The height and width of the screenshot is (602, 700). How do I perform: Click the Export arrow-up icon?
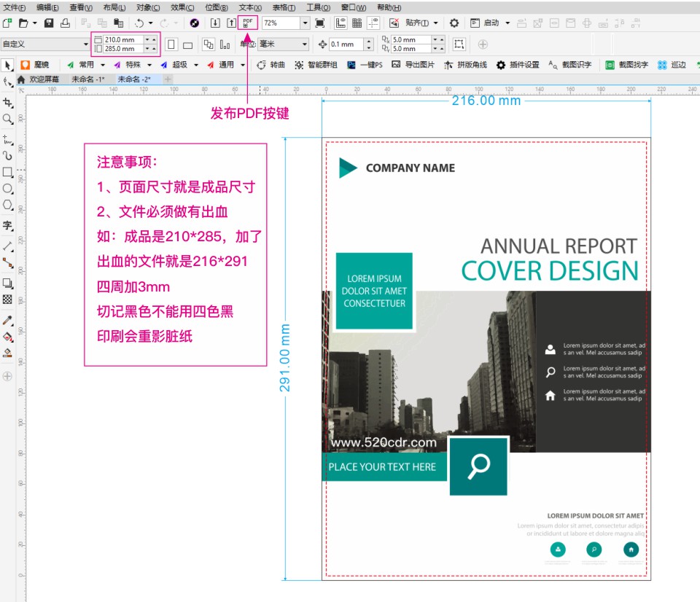[231, 23]
